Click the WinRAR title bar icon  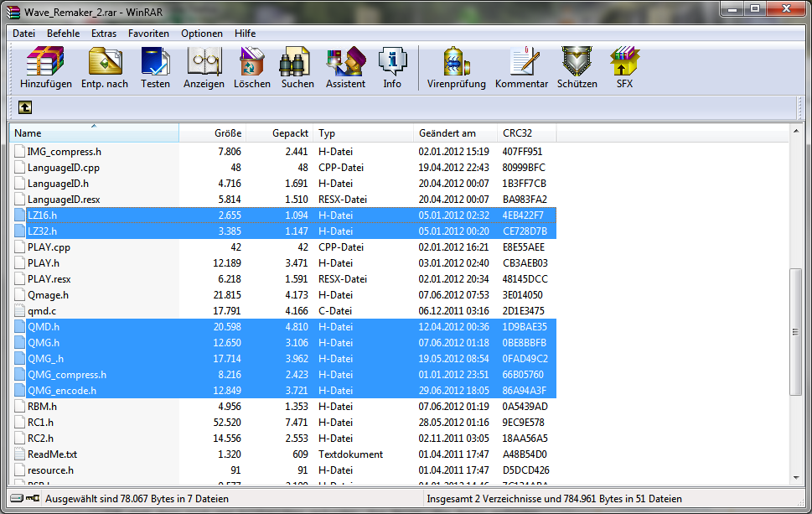click(x=13, y=12)
